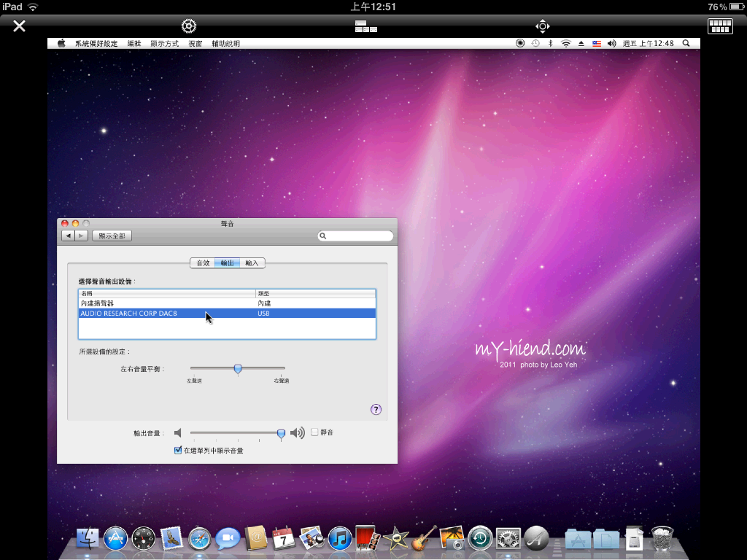Open Spotlight search magnifier

[686, 43]
